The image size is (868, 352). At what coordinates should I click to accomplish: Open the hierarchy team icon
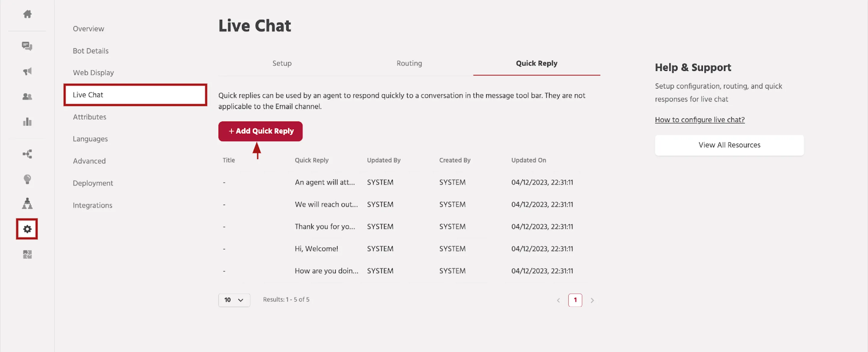[27, 203]
